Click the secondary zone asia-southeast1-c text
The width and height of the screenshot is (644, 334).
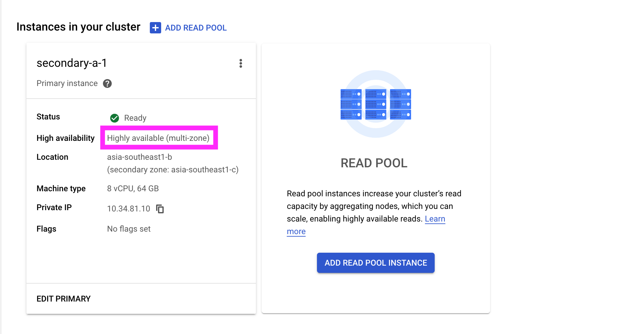(x=173, y=170)
